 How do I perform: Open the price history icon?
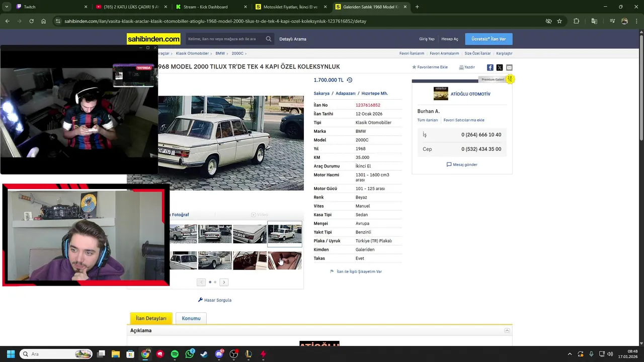(x=350, y=80)
